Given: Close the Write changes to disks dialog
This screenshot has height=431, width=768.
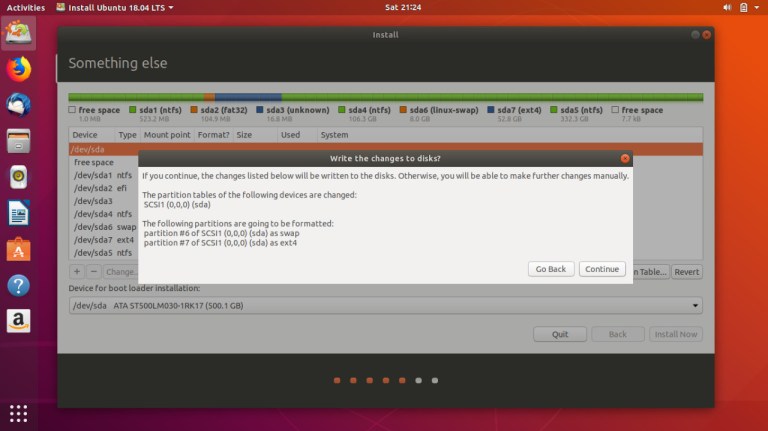Looking at the screenshot, I should (x=625, y=158).
